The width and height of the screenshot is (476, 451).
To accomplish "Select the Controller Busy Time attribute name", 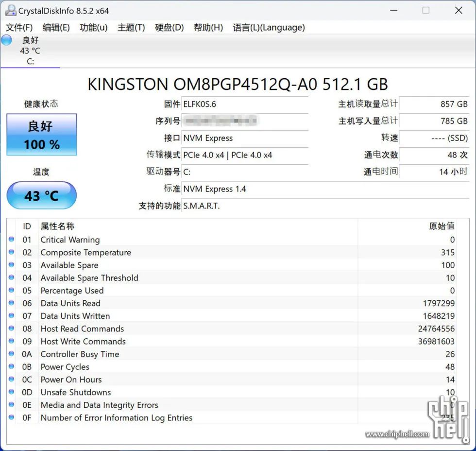I will pyautogui.click(x=80, y=354).
